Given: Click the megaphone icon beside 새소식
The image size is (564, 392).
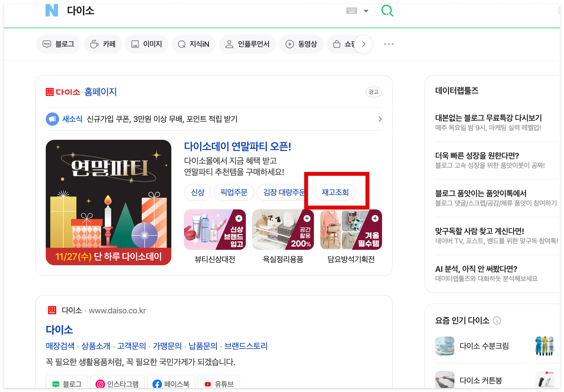Looking at the screenshot, I should coord(52,119).
